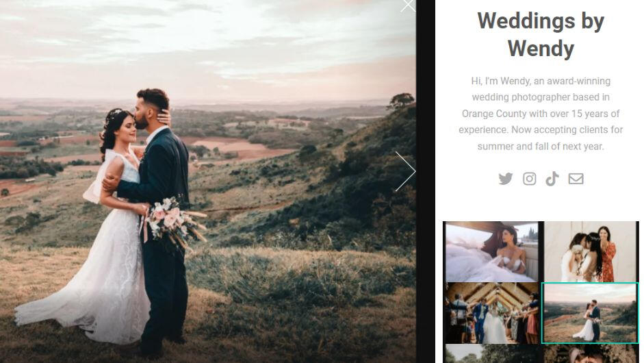Viewport: 644px width, 363px height.
Task: Select the highlighted hillside couple thumbnail
Action: click(x=590, y=313)
